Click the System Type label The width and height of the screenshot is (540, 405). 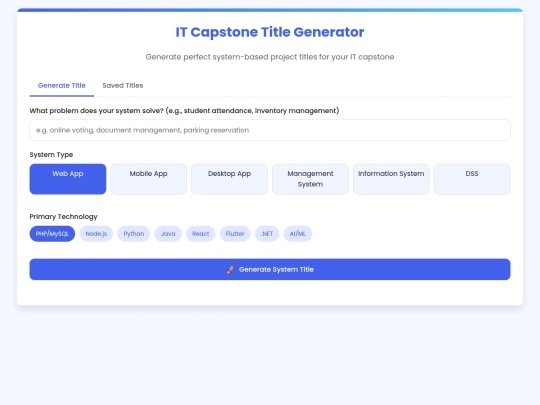point(51,155)
